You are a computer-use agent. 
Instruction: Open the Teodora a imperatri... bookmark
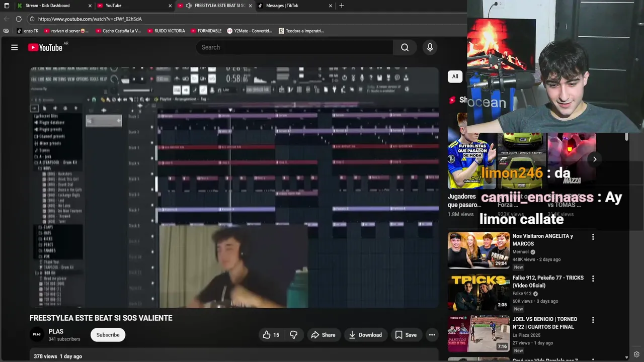coord(301,31)
